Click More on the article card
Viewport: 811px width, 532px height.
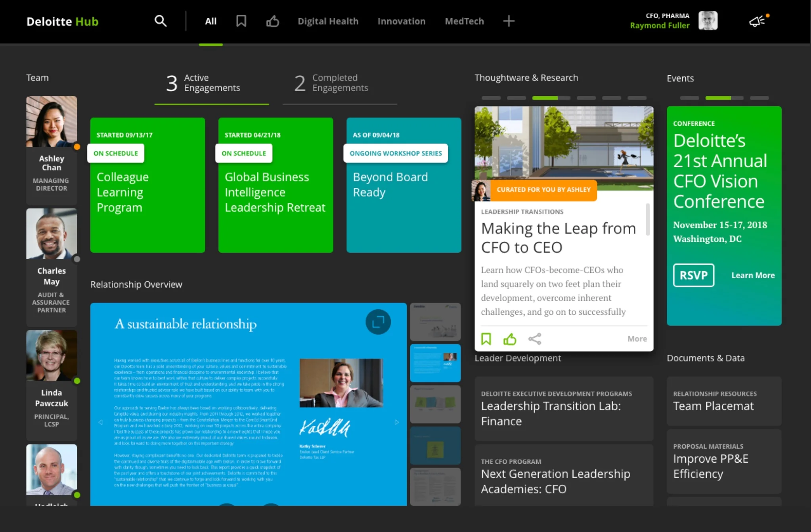pyautogui.click(x=637, y=339)
